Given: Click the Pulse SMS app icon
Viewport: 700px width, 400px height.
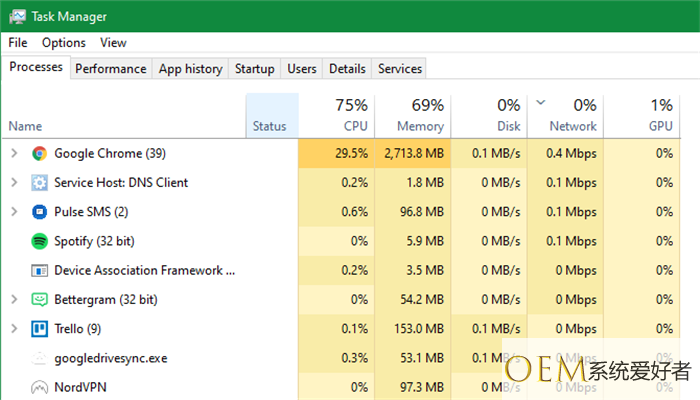Looking at the screenshot, I should tap(39, 212).
